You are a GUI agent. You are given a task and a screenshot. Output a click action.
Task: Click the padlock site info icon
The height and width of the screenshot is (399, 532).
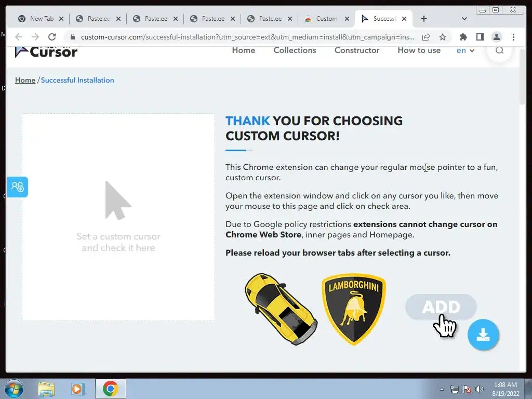click(x=72, y=37)
